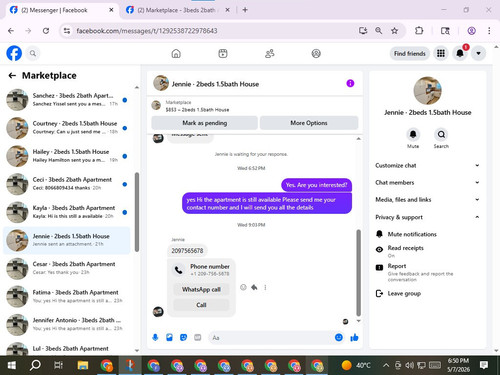This screenshot has height=375, width=500.
Task: Expand Media, files and links section
Action: pos(427,199)
